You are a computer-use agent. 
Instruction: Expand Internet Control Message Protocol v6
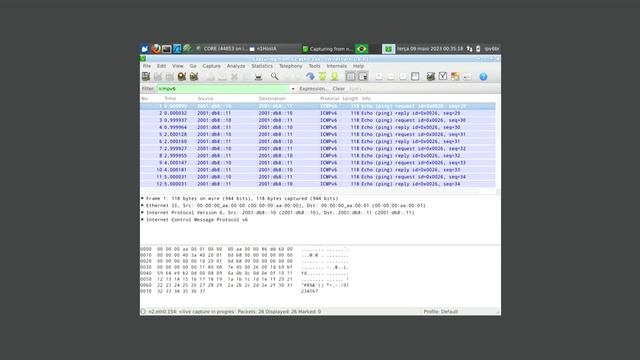pos(142,220)
